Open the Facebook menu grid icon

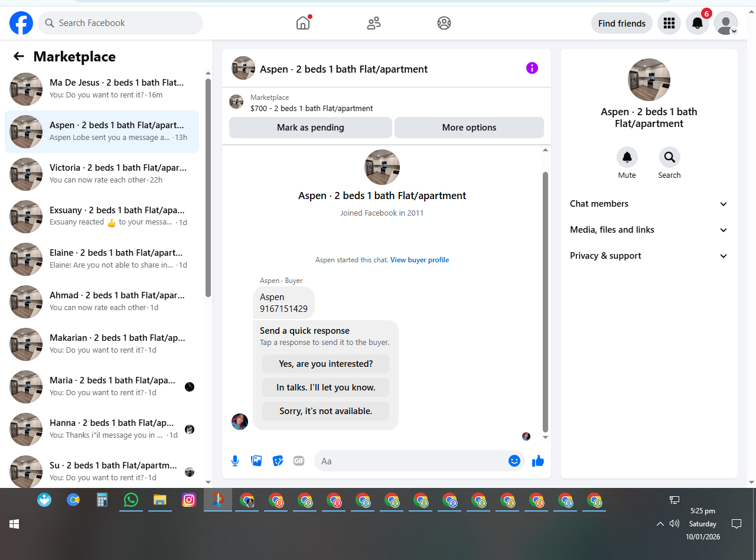[x=669, y=23]
